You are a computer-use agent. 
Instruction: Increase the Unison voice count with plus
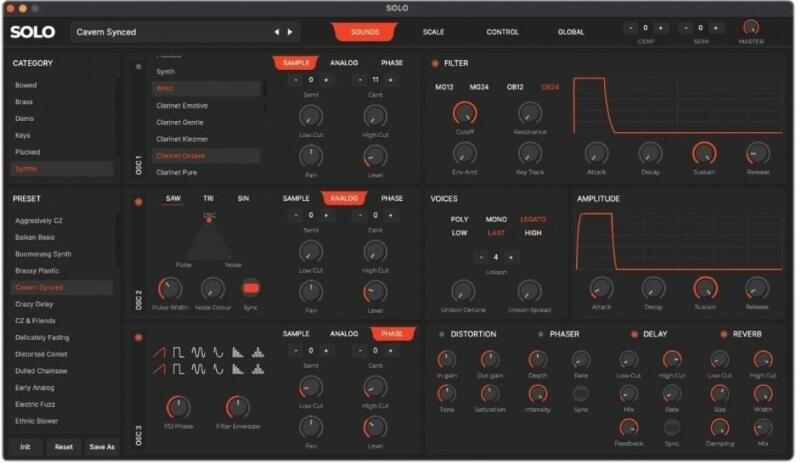(x=511, y=257)
